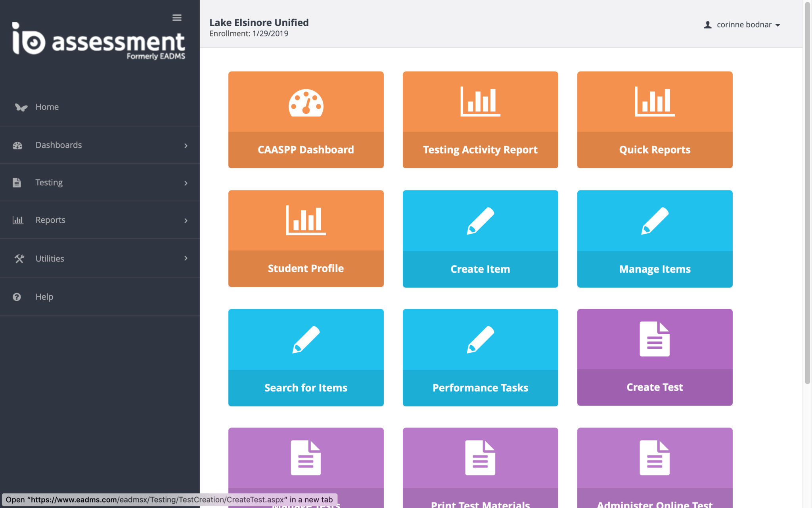Open the Quick Reports bar chart icon
This screenshot has height=508, width=812.
pyautogui.click(x=655, y=102)
